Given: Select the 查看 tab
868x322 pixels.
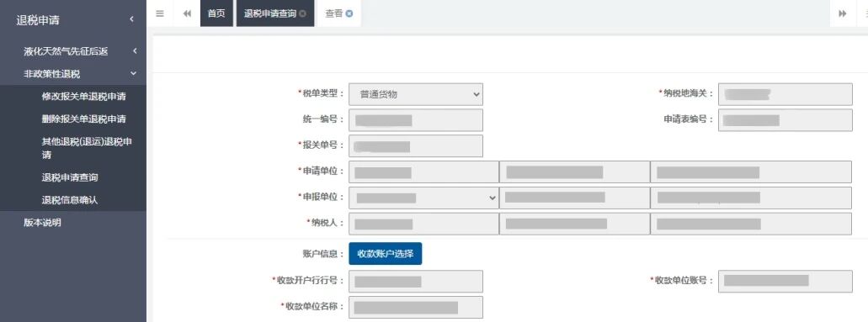Looking at the screenshot, I should pyautogui.click(x=338, y=13).
